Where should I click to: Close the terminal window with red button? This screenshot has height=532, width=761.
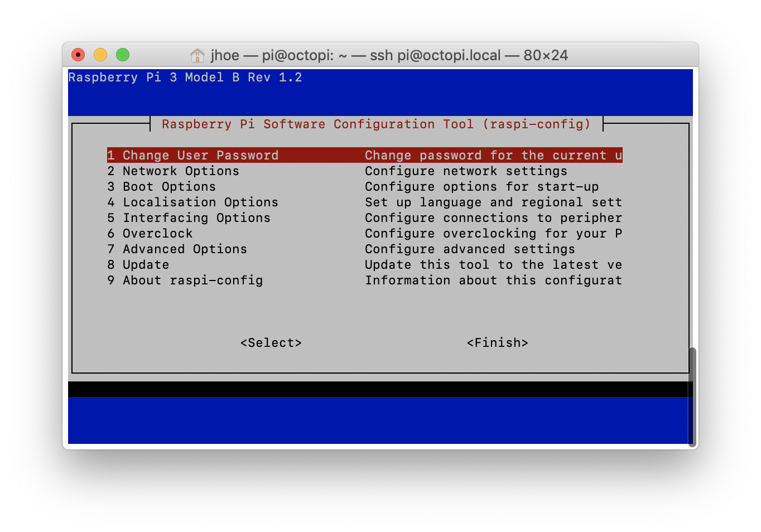click(x=78, y=55)
